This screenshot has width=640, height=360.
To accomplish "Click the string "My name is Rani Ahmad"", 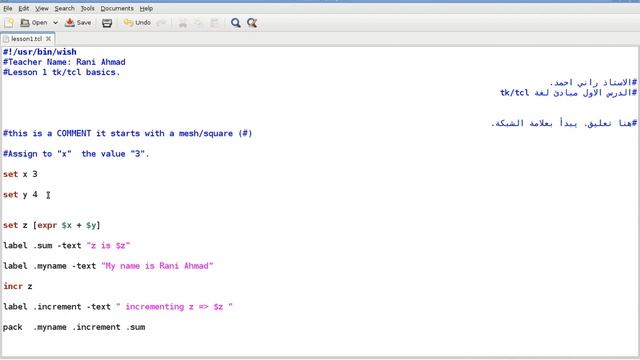I will pyautogui.click(x=157, y=266).
